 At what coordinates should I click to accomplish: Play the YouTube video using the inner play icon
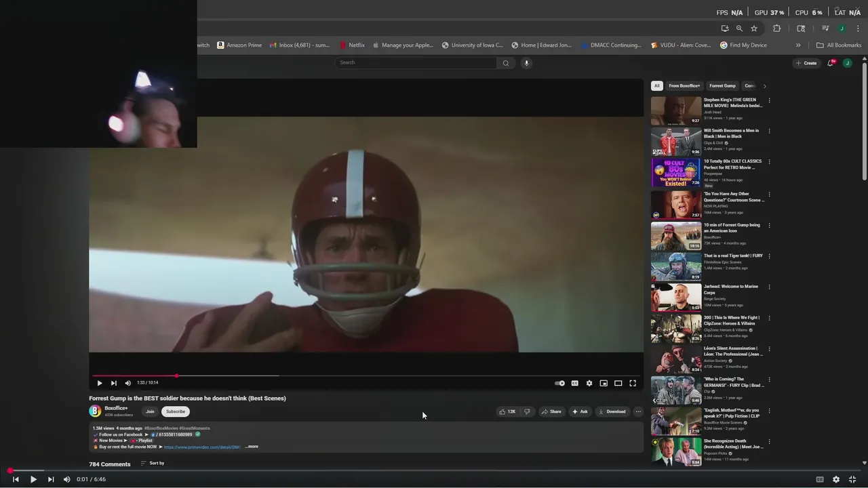click(100, 383)
